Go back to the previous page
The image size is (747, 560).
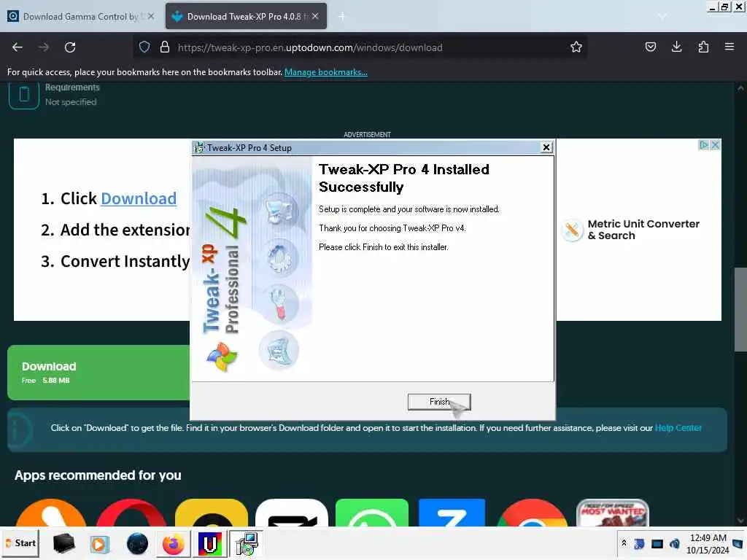pyautogui.click(x=18, y=47)
